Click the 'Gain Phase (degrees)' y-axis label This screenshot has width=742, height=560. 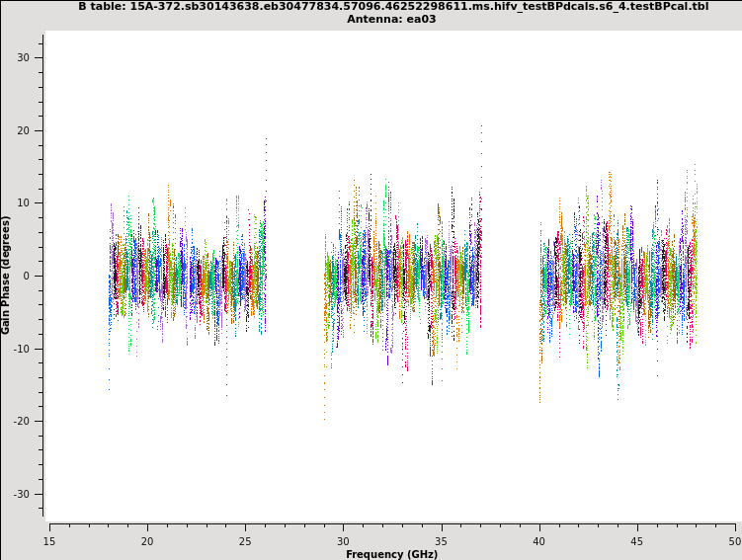6,275
